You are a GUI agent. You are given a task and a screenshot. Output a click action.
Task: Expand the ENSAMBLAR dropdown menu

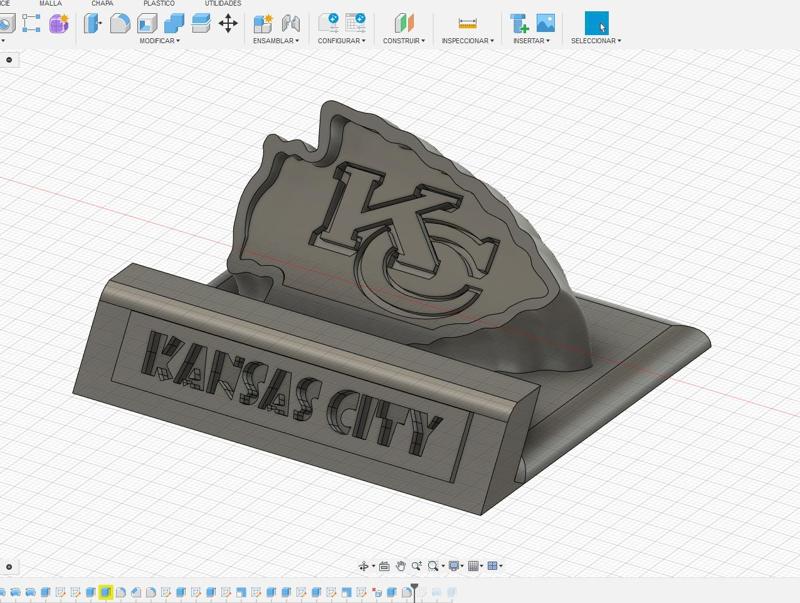click(x=276, y=40)
